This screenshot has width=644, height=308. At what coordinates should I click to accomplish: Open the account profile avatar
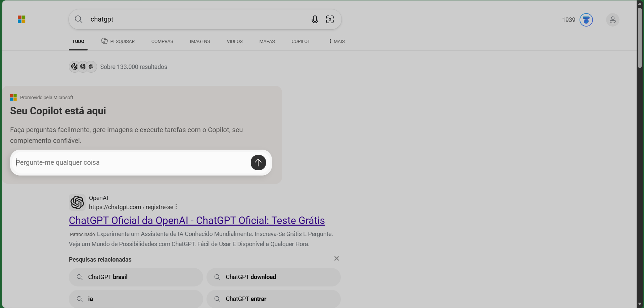pos(613,20)
